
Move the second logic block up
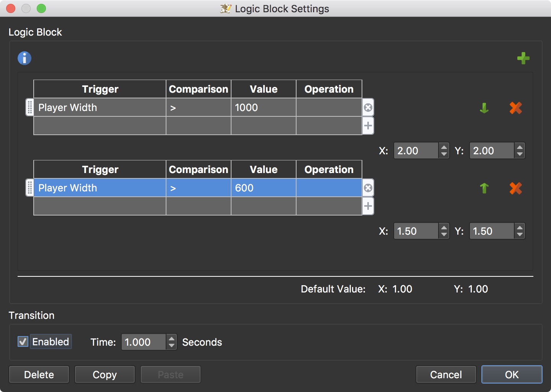coord(484,188)
